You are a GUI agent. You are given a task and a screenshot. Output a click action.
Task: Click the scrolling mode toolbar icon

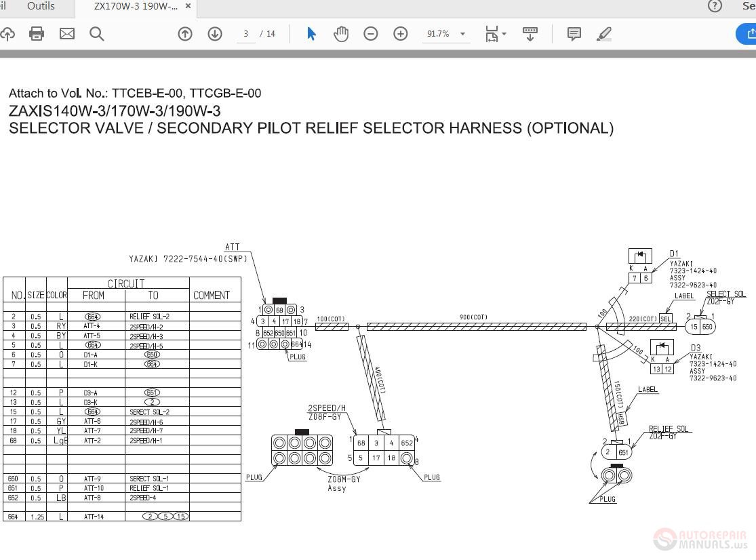(530, 34)
